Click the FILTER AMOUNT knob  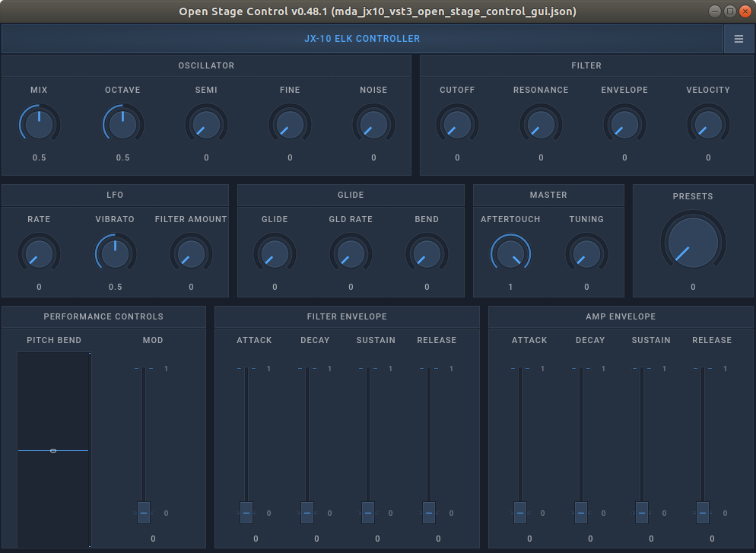click(x=191, y=253)
